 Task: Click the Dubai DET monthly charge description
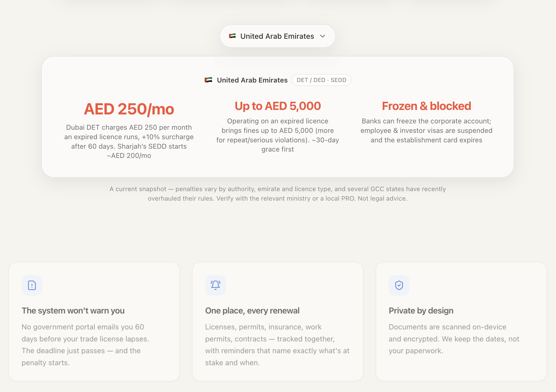coord(129,142)
